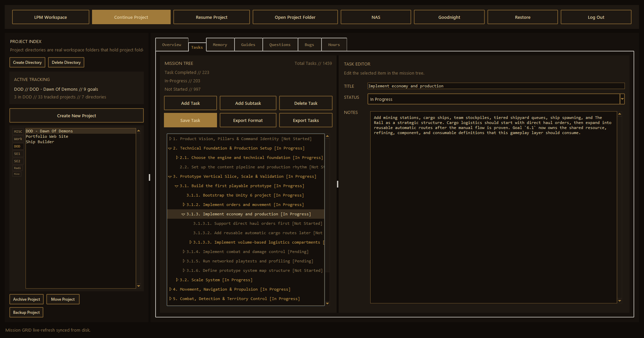Click the LPM Workspace button
Screen dimensions: 644x338
(x=51, y=17)
